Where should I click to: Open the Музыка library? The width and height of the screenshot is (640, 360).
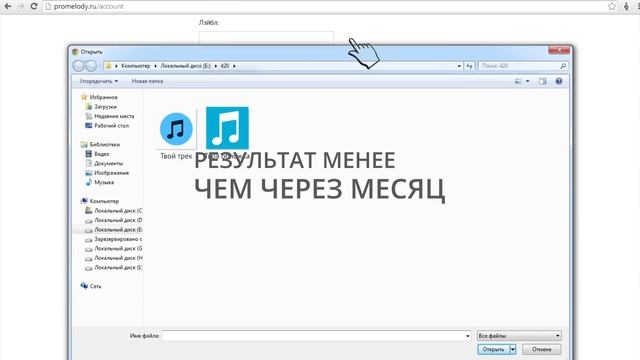[x=104, y=182]
